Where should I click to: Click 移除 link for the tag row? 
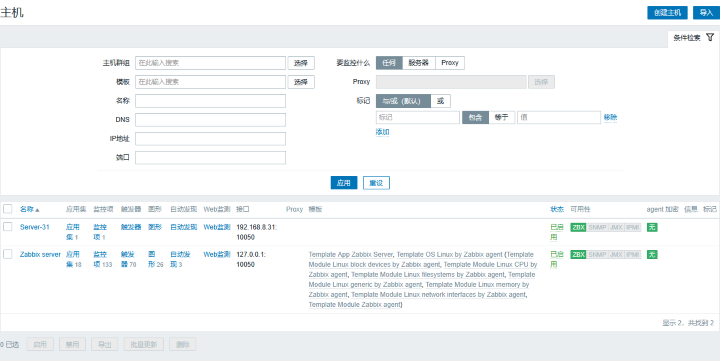click(x=610, y=118)
